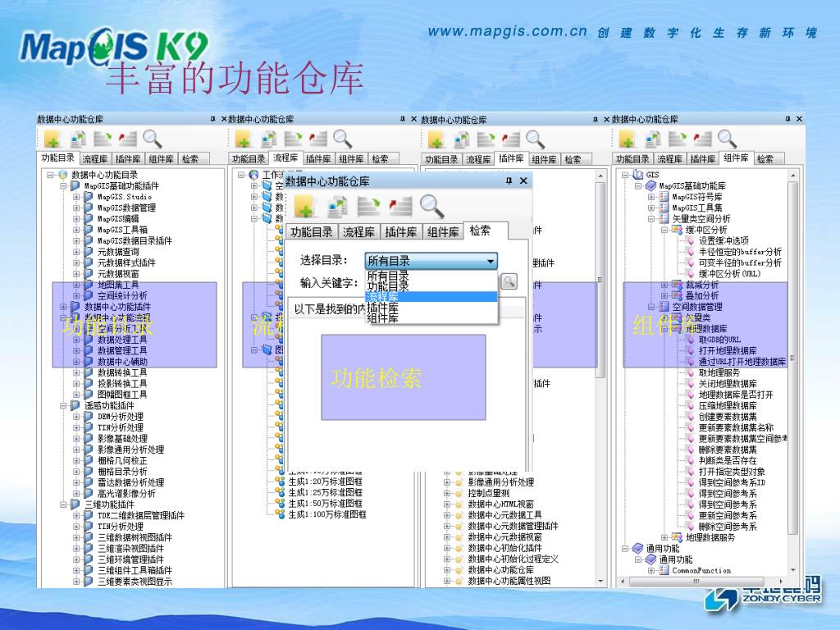Click the small search button beside the keyword field
This screenshot has height=630, width=840.
[x=509, y=281]
